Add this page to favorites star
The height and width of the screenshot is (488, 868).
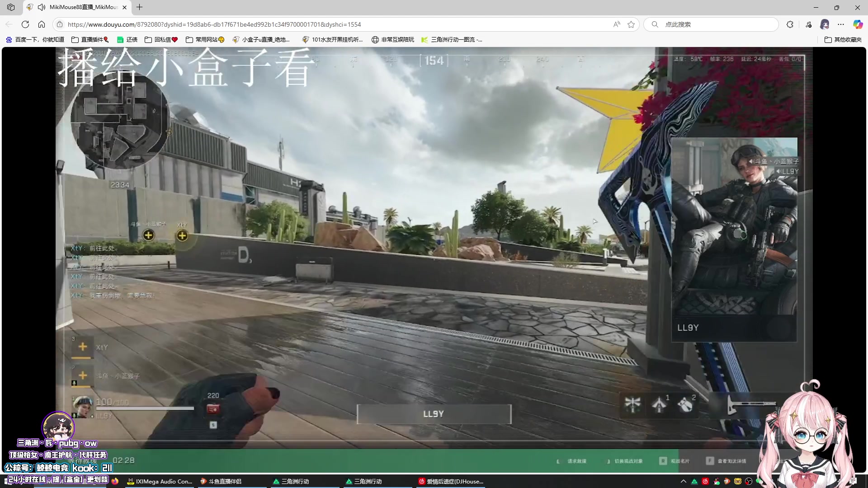pos(631,24)
